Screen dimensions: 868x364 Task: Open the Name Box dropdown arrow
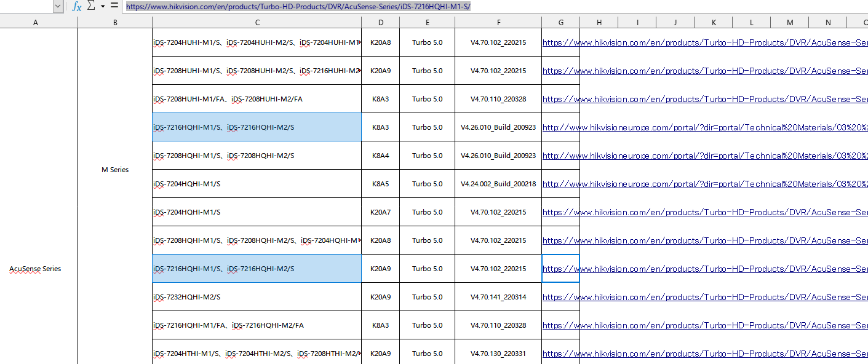pyautogui.click(x=58, y=6)
